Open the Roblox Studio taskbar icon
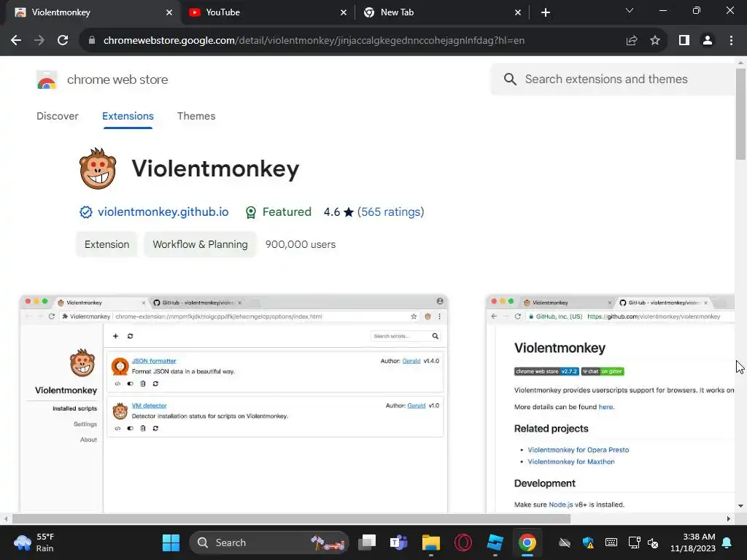 click(x=495, y=542)
